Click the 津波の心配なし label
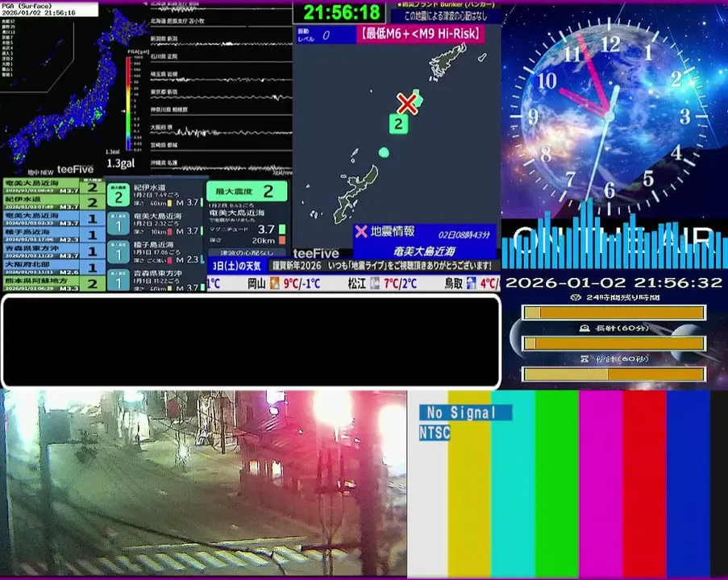This screenshot has height=580, width=728. tap(247, 253)
